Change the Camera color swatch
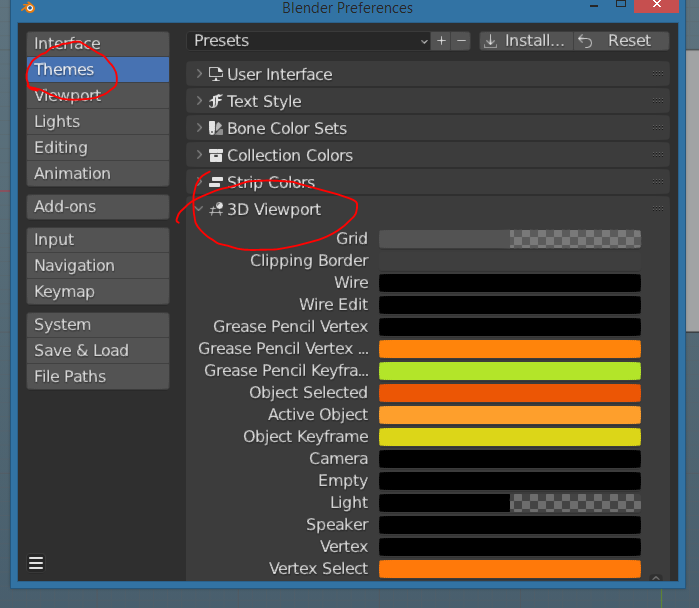 click(510, 459)
